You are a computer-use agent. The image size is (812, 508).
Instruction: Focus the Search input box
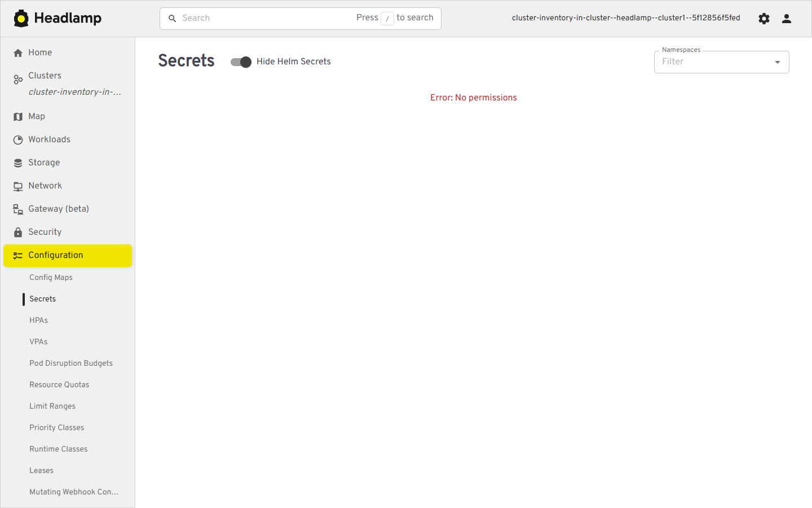point(301,19)
